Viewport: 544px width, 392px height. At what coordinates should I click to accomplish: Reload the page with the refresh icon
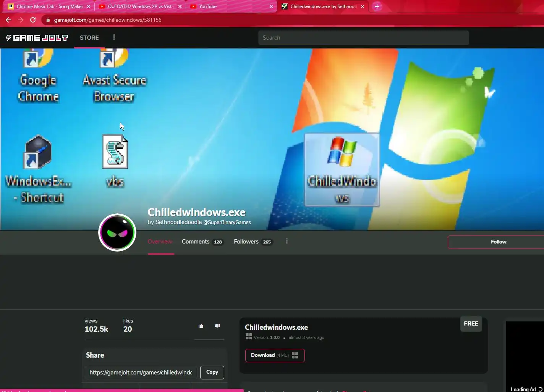[33, 20]
